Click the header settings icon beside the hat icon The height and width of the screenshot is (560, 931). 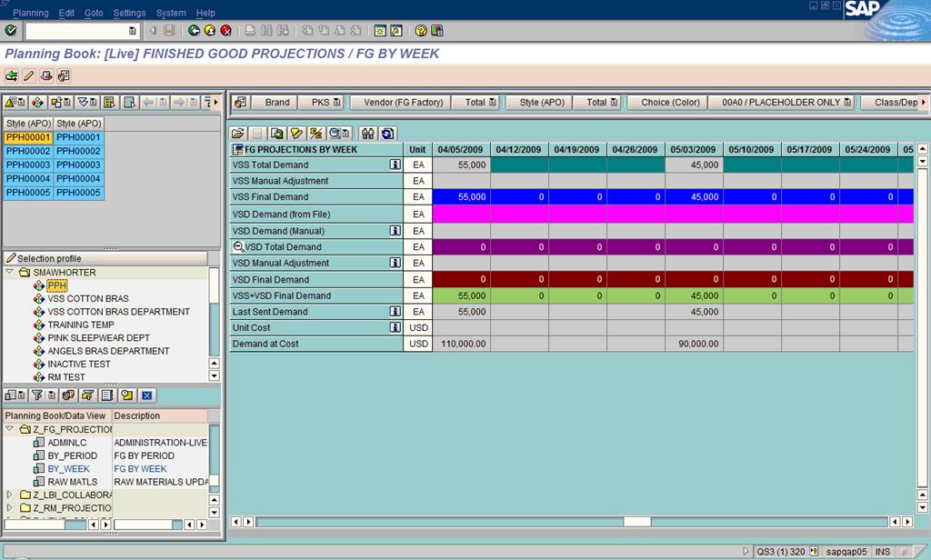pos(64,75)
